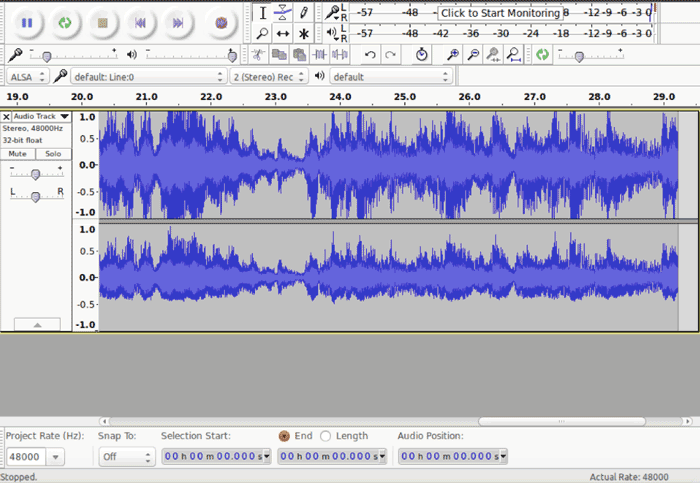Click the Fit Project zoom icon
This screenshot has width=700, height=483.
pos(513,55)
